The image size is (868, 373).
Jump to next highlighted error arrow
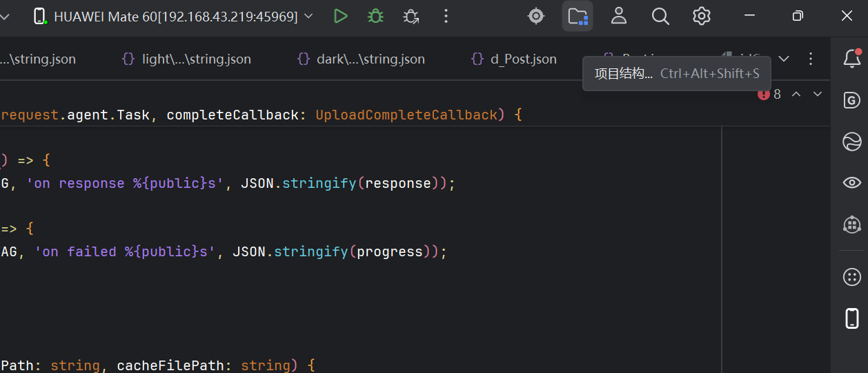[818, 95]
